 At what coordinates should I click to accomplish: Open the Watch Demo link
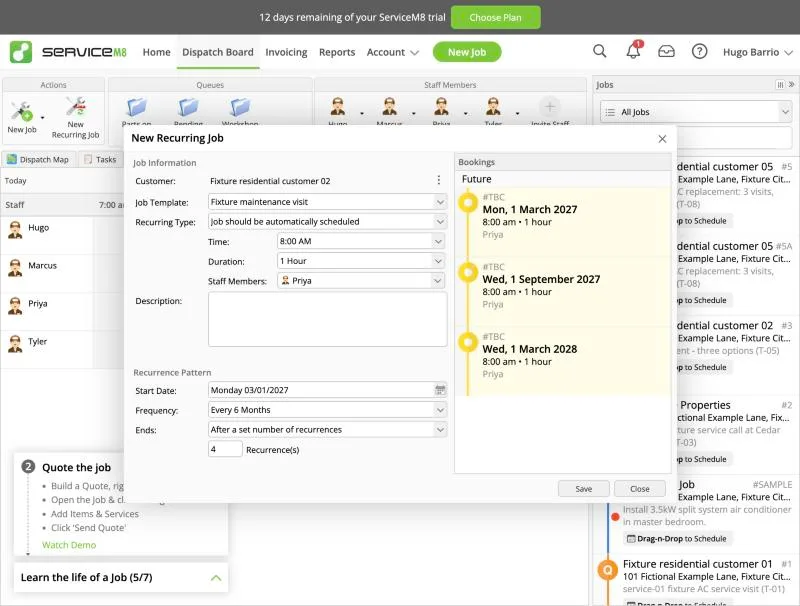click(69, 545)
